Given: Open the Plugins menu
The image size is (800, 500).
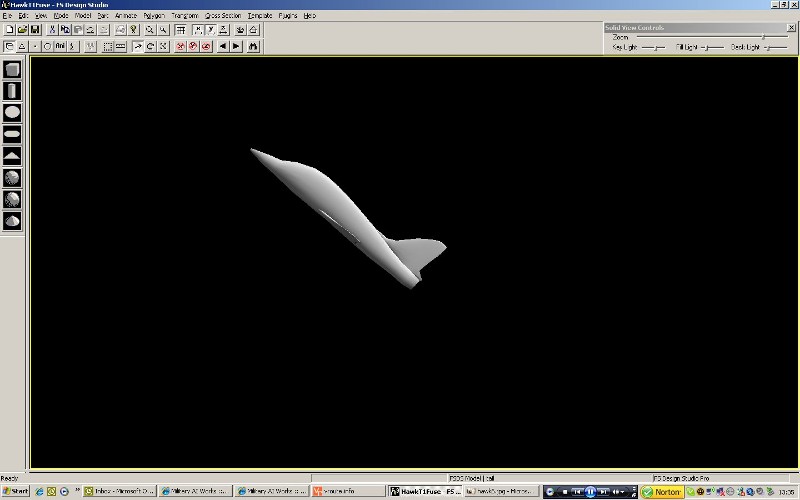Looking at the screenshot, I should [288, 16].
